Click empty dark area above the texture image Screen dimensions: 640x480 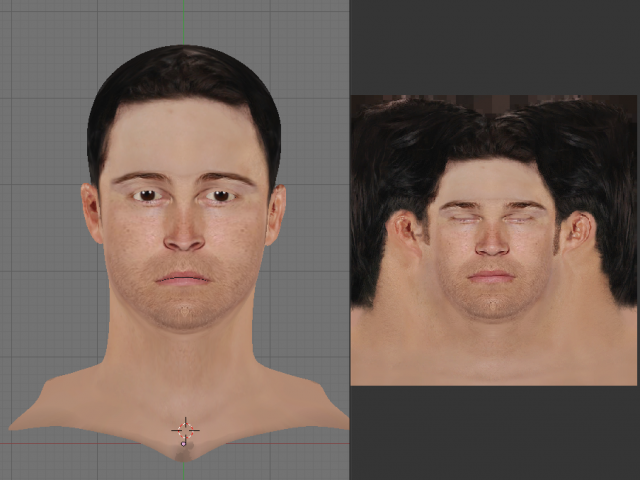pos(493,45)
